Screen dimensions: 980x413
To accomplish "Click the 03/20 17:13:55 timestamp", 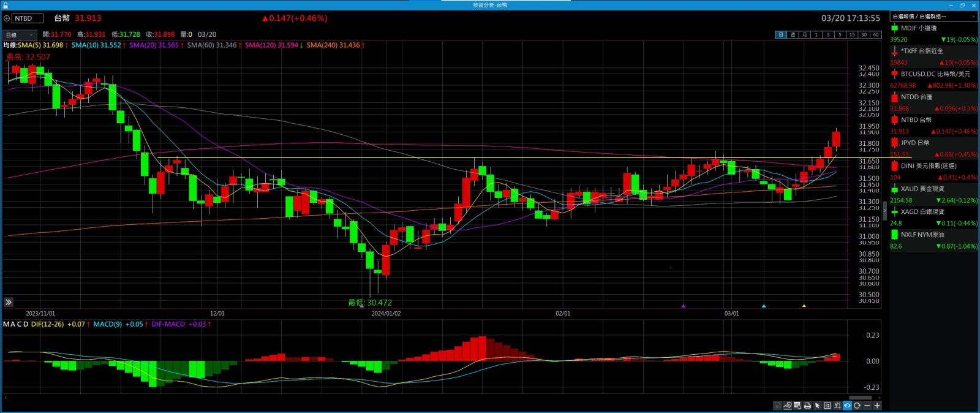I will pyautogui.click(x=851, y=18).
